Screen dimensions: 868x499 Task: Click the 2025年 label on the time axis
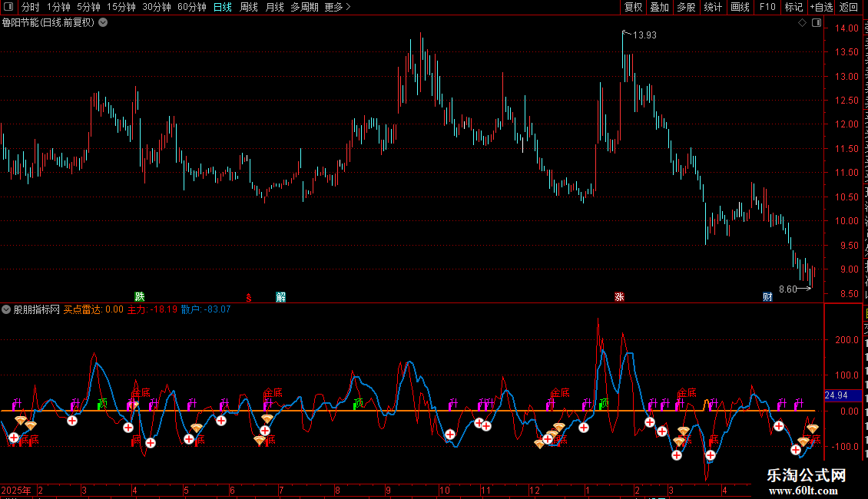point(17,491)
